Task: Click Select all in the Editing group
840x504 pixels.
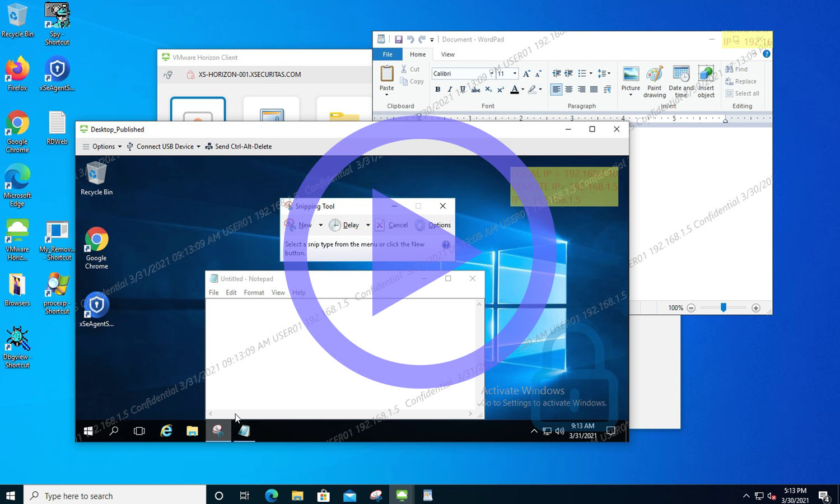Action: [743, 94]
